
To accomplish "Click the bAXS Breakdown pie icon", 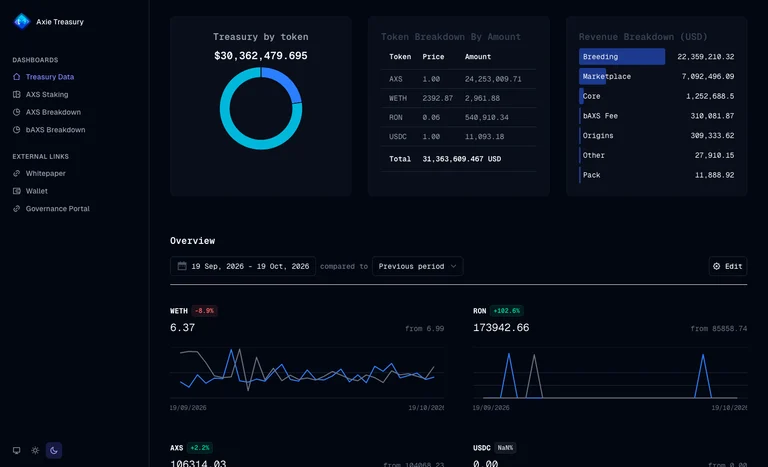I will pyautogui.click(x=17, y=130).
